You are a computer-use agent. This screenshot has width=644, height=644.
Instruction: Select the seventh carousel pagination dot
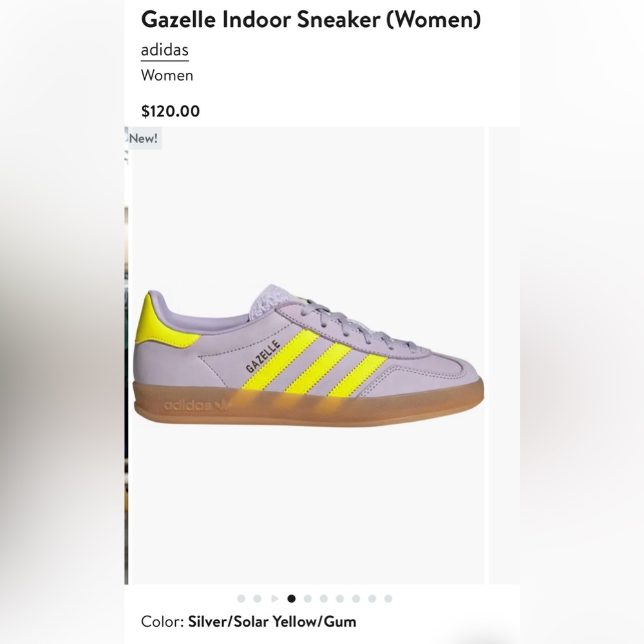pyautogui.click(x=355, y=598)
